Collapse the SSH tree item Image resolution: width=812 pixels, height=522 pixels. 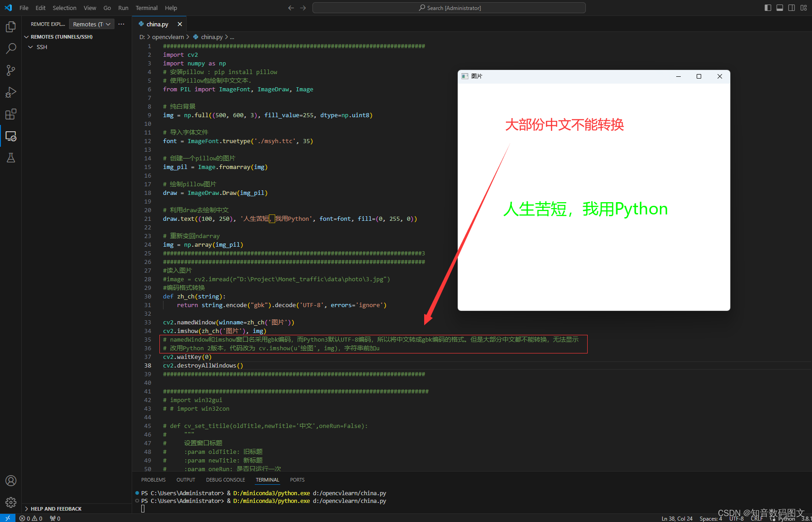click(x=30, y=47)
